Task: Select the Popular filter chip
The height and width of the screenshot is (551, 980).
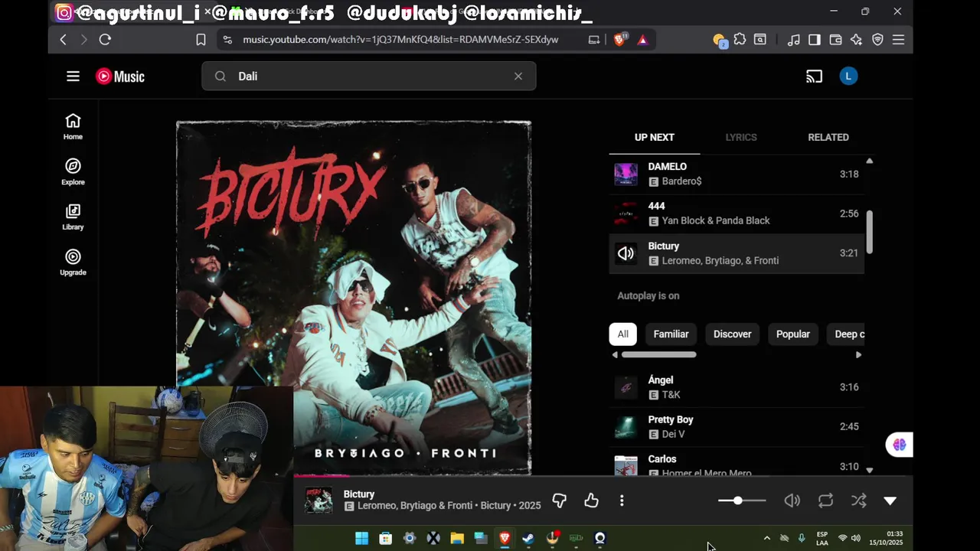Action: click(x=793, y=334)
